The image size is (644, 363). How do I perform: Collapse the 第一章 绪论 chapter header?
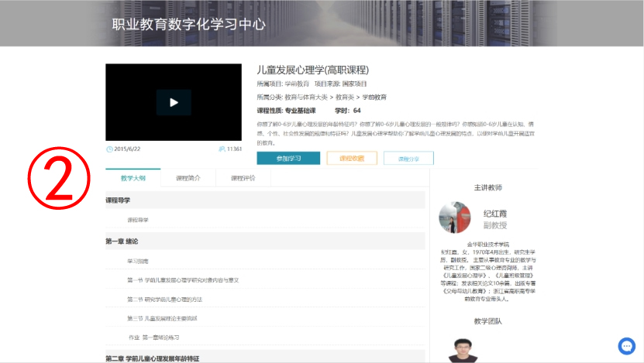(x=265, y=241)
